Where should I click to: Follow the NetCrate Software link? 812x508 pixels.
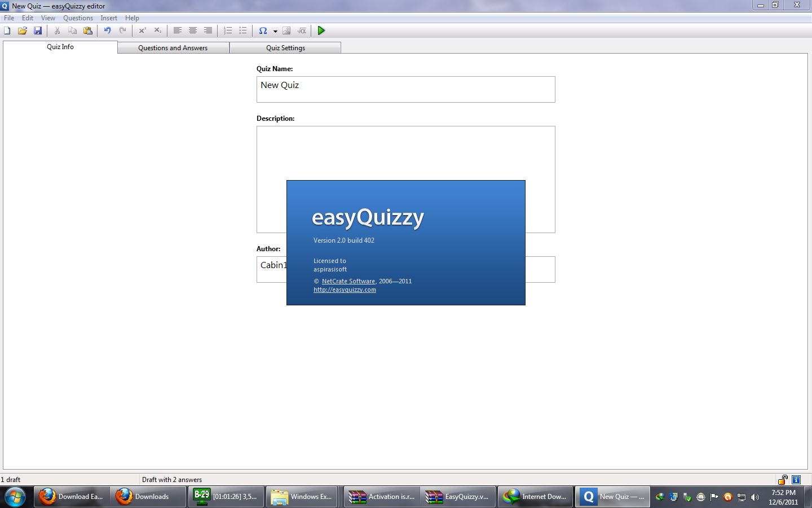point(348,281)
